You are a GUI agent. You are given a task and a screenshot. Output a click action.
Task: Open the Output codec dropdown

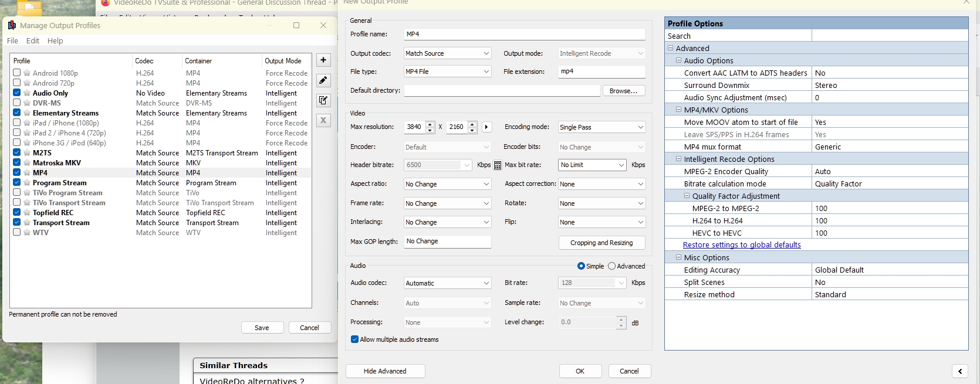(x=447, y=53)
